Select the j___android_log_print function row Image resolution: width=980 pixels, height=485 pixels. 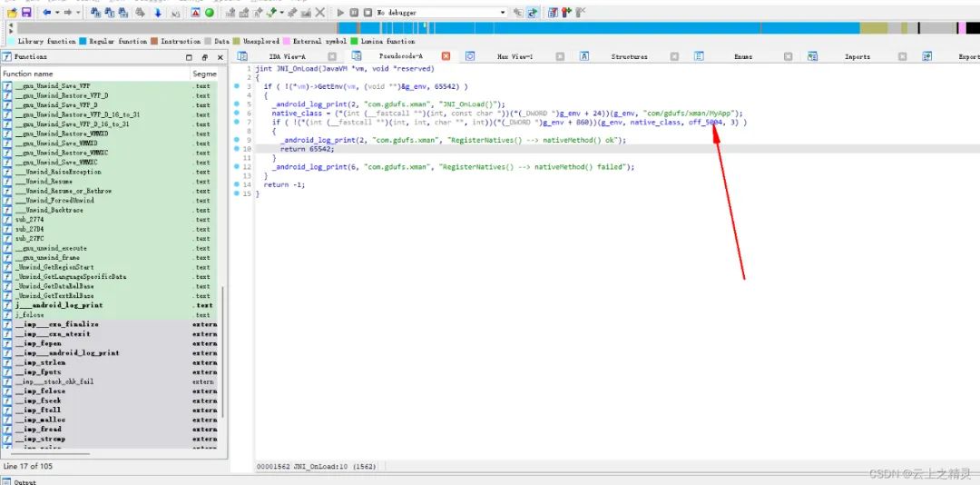[x=110, y=305]
